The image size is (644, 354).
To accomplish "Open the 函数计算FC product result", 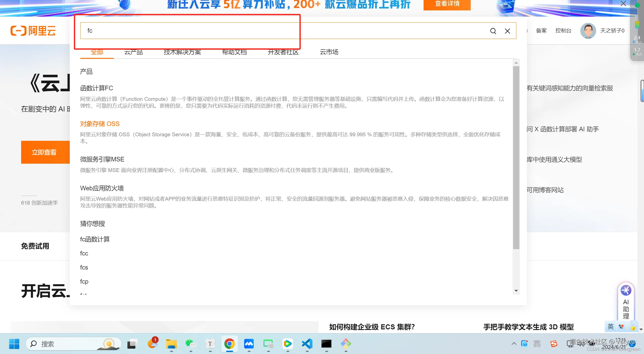I will click(x=96, y=88).
